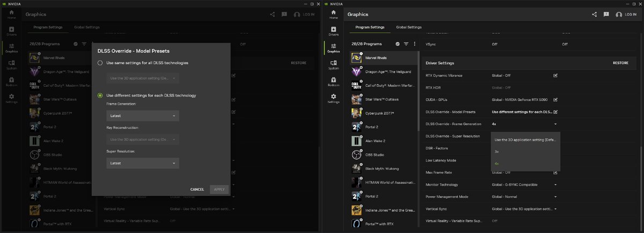The image size is (644, 233).
Task: Click the DSR - Factors label in the right window
Action: coord(437,148)
